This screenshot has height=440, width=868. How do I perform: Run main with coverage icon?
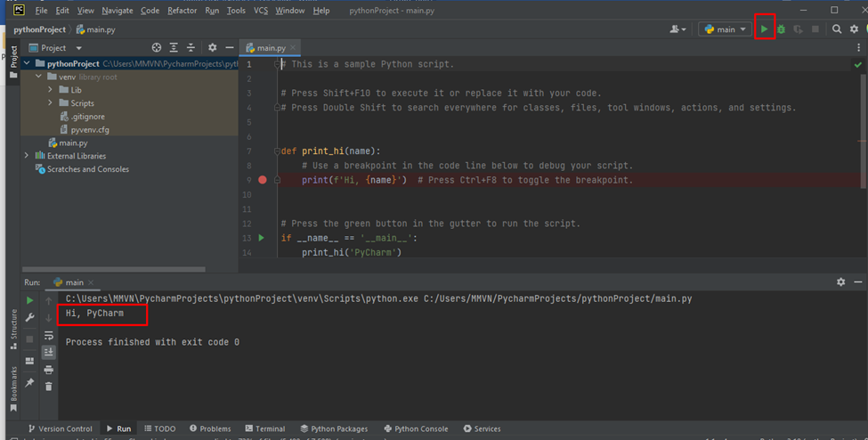[798, 29]
